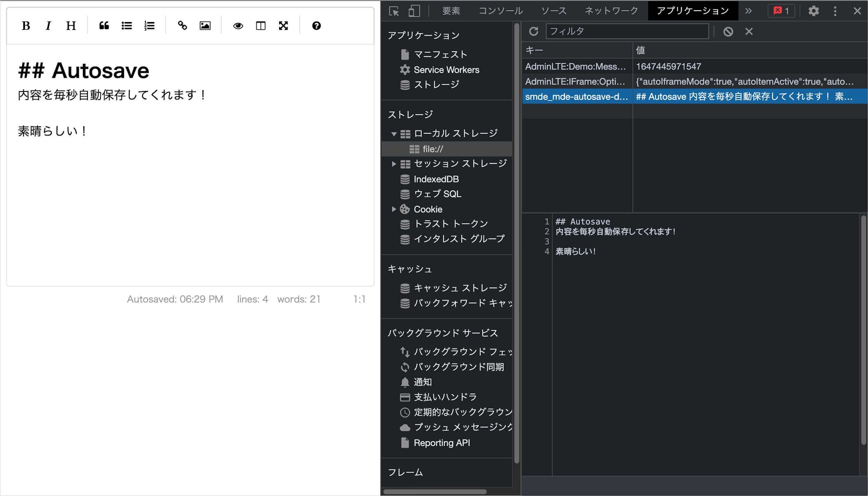
Task: Switch to the コンソール tab
Action: click(501, 11)
